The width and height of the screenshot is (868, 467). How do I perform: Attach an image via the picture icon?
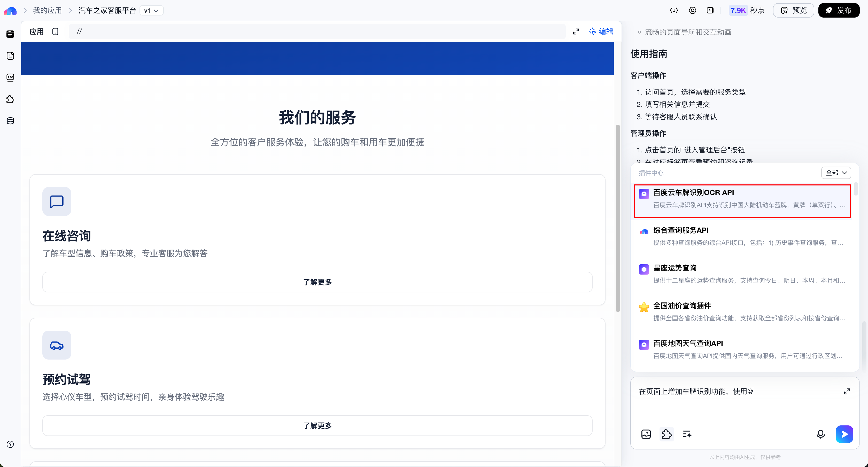pyautogui.click(x=646, y=434)
